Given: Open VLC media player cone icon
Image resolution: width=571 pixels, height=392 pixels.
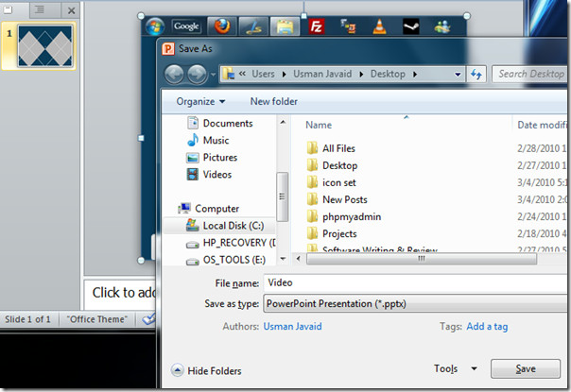Looking at the screenshot, I should coord(379,26).
